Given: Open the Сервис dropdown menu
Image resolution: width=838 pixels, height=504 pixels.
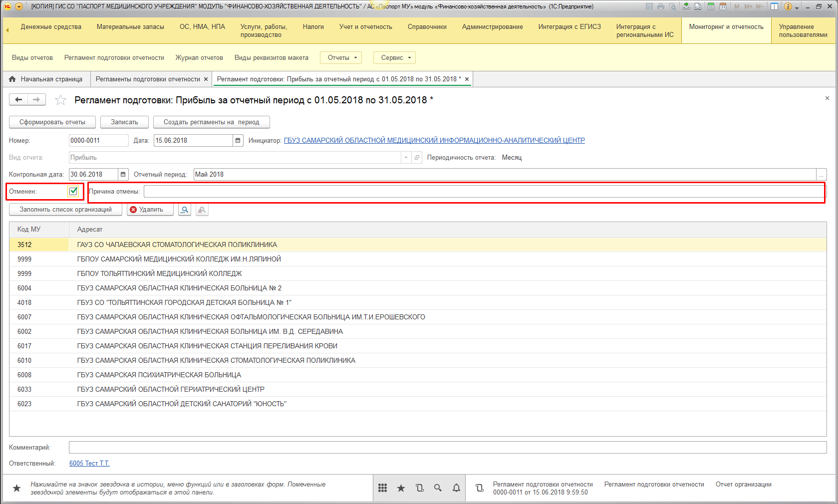Looking at the screenshot, I should tap(395, 58).
